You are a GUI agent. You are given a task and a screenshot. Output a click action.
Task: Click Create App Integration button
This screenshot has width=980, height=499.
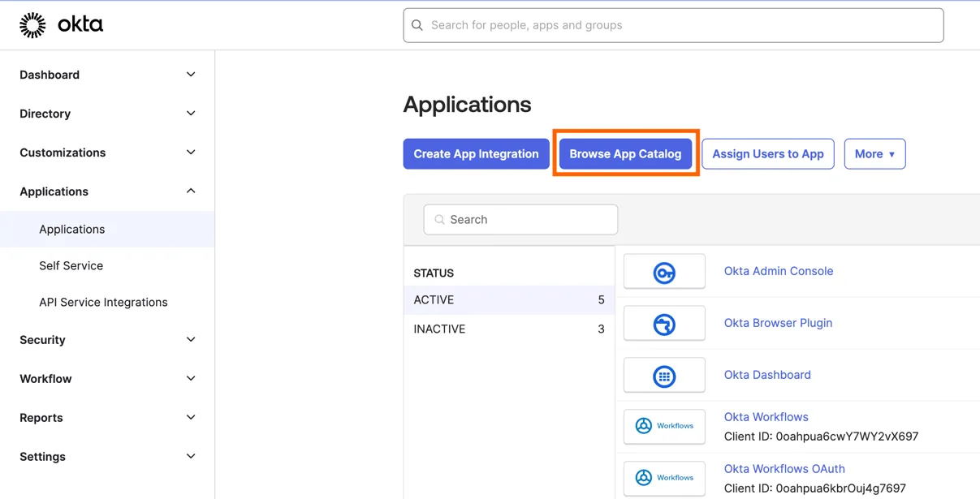coord(476,154)
